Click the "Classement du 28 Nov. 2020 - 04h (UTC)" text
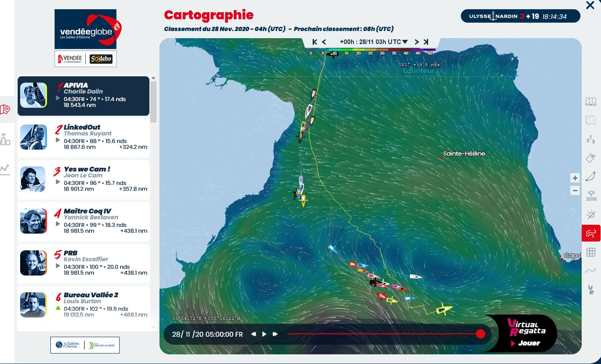601x364 pixels. point(225,29)
